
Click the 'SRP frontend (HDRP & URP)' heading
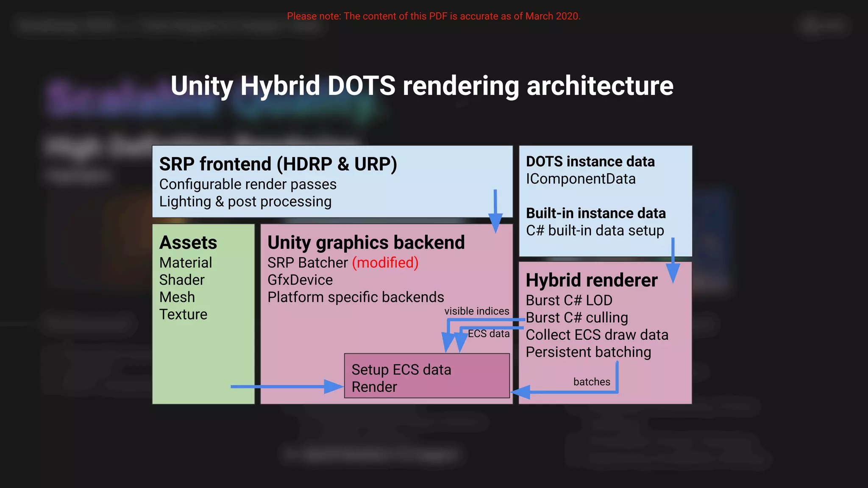pos(278,164)
